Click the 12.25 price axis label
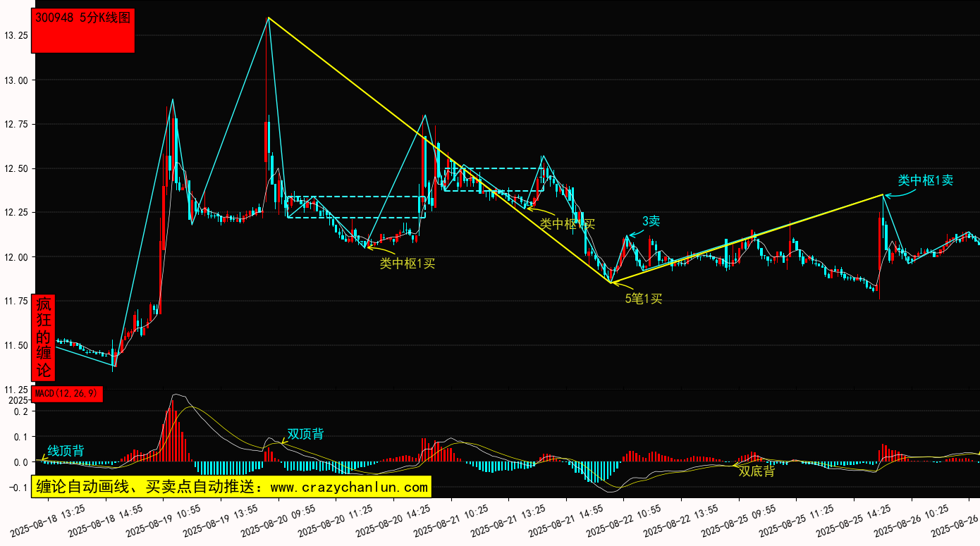Viewport: 980px width, 546px height. tap(16, 213)
